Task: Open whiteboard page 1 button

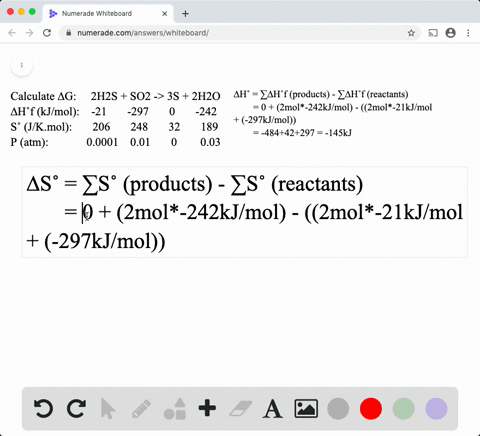Action: [22, 65]
